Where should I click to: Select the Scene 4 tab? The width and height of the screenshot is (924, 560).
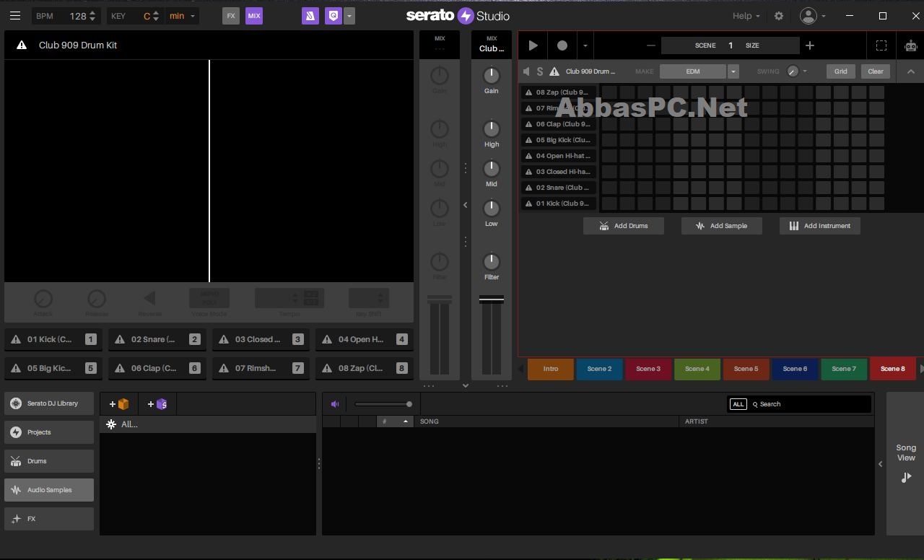click(697, 369)
